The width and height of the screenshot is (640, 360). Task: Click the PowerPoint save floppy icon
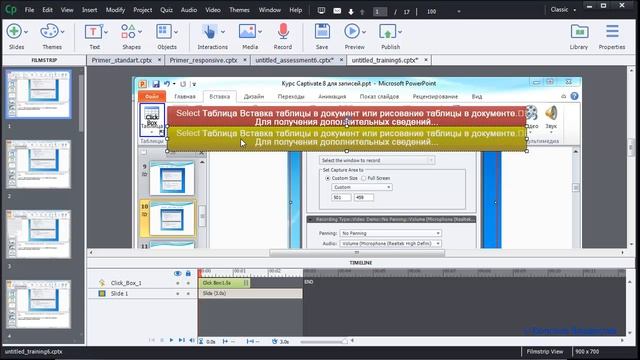(x=156, y=84)
